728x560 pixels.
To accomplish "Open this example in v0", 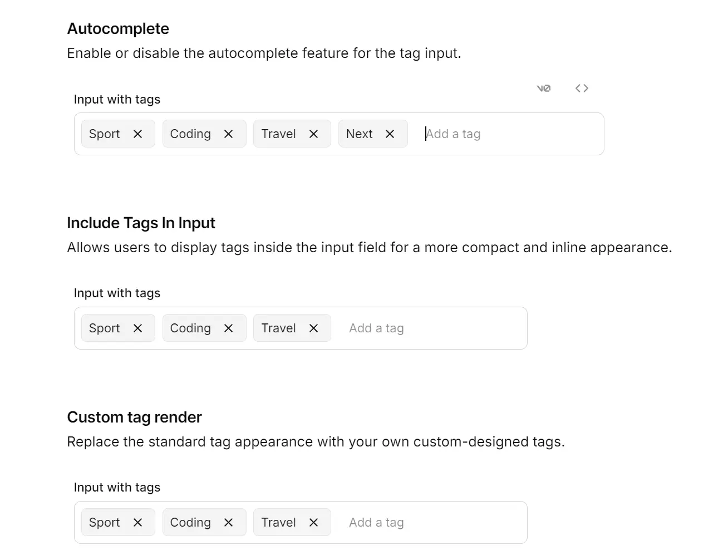I will pos(544,88).
